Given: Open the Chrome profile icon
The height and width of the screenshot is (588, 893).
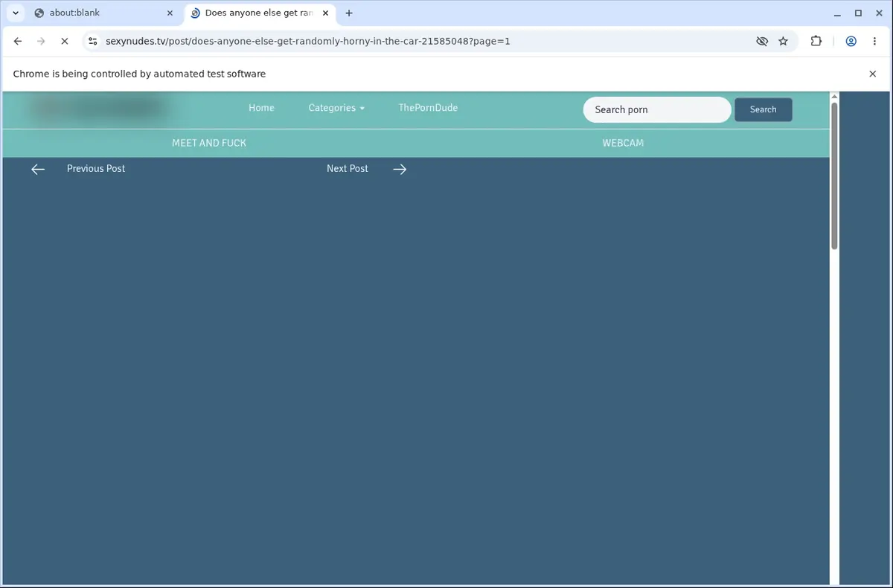Looking at the screenshot, I should [851, 42].
